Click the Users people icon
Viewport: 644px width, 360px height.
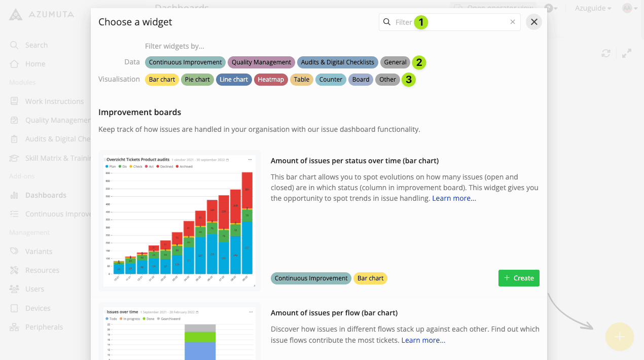[14, 289]
